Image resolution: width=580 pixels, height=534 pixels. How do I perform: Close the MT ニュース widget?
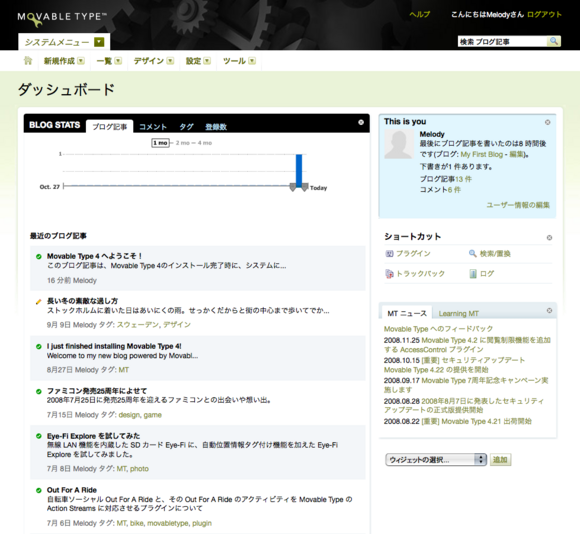549,311
